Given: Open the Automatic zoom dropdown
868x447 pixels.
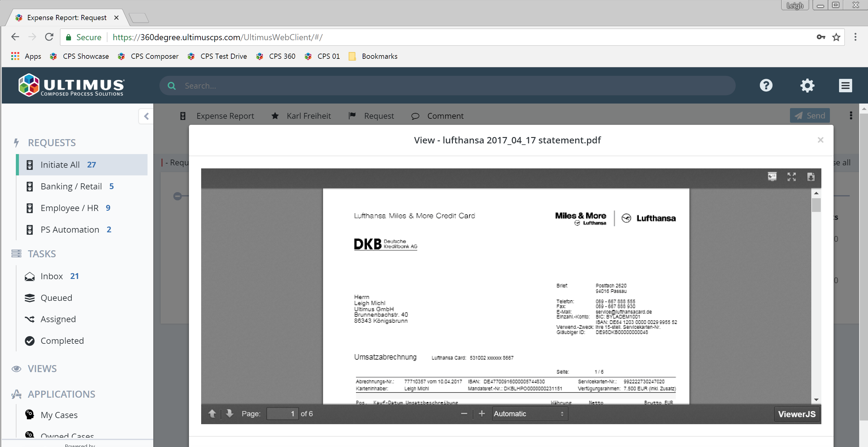Looking at the screenshot, I should tap(530, 414).
